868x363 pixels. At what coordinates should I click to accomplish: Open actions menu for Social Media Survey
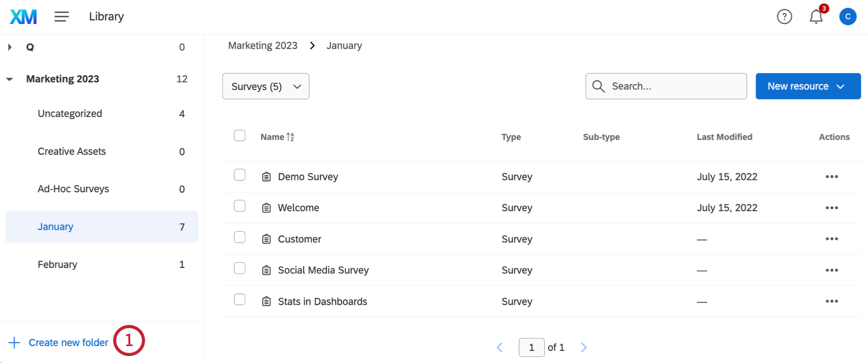click(831, 270)
